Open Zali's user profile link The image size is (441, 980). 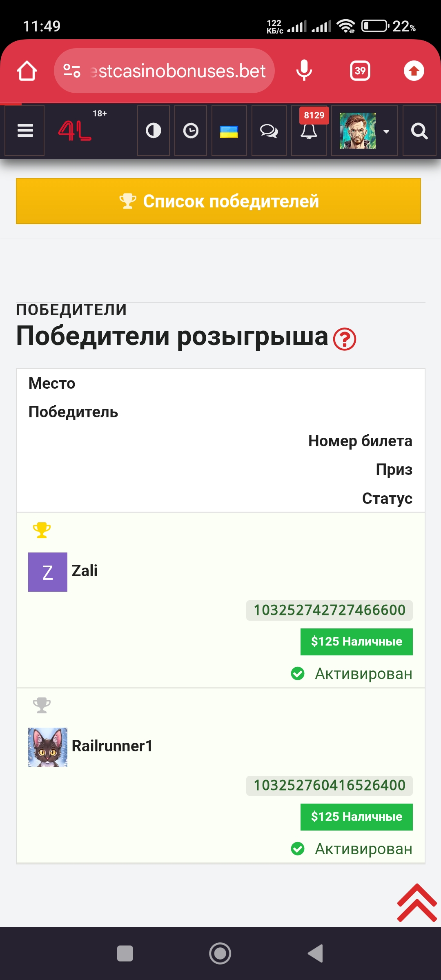(85, 571)
